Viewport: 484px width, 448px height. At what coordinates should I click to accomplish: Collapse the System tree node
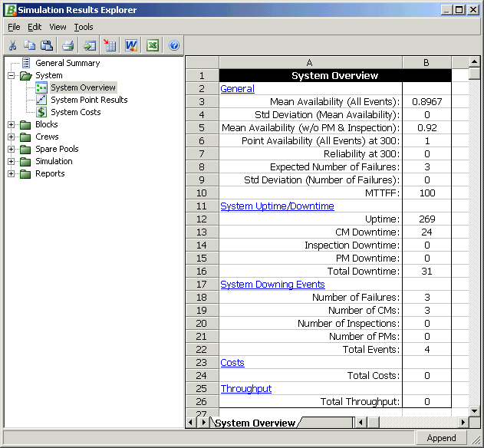11,75
